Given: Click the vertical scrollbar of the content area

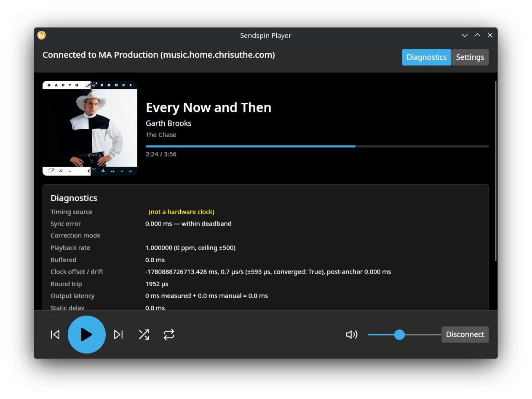Looking at the screenshot, I should 496,170.
